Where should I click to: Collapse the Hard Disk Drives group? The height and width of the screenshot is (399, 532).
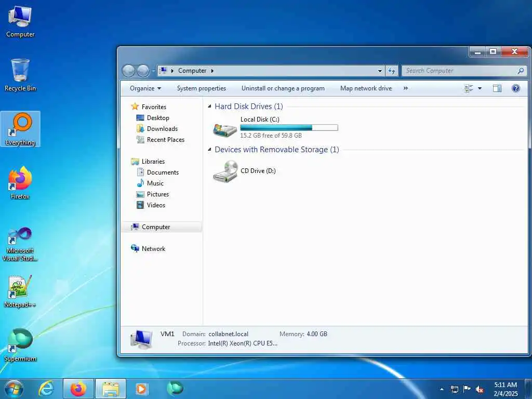210,106
